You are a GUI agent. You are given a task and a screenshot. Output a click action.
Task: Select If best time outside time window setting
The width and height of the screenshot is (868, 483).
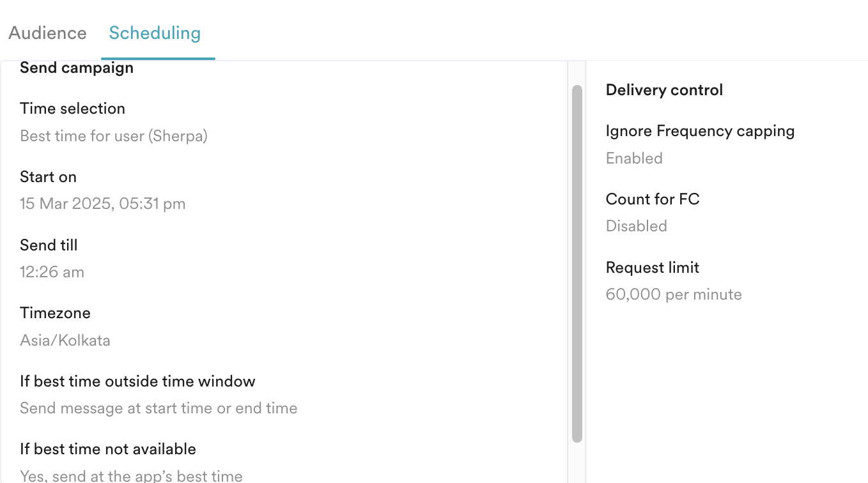tap(137, 381)
